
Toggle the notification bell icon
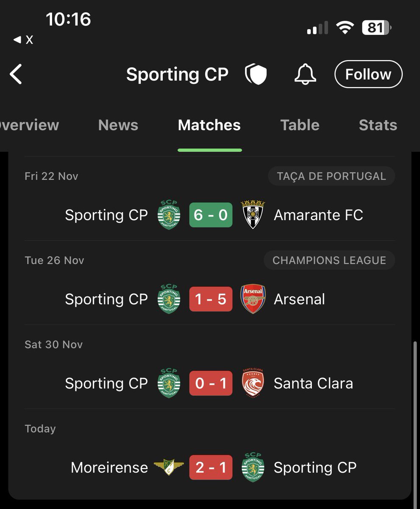pyautogui.click(x=305, y=74)
